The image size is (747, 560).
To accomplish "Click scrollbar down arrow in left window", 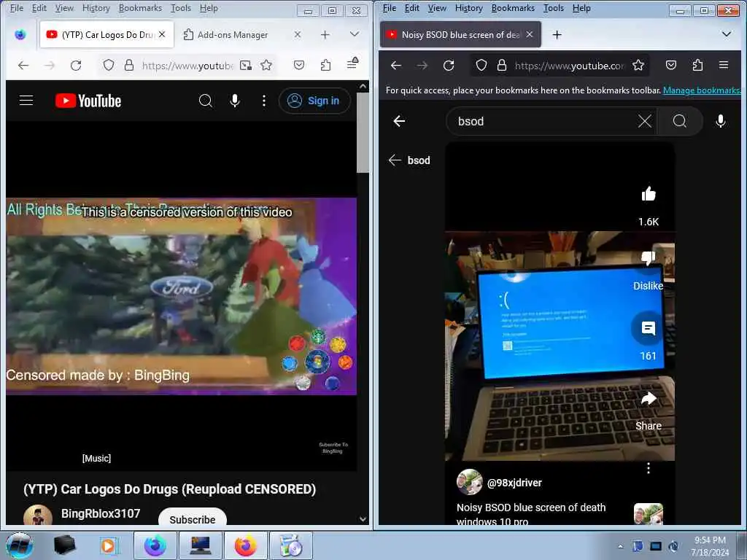I will 363,519.
